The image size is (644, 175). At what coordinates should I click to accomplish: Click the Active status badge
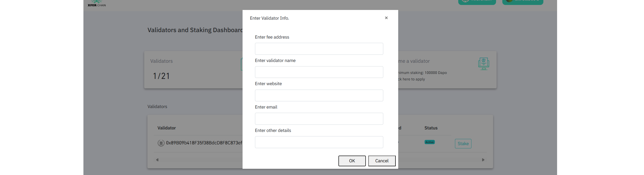click(430, 142)
